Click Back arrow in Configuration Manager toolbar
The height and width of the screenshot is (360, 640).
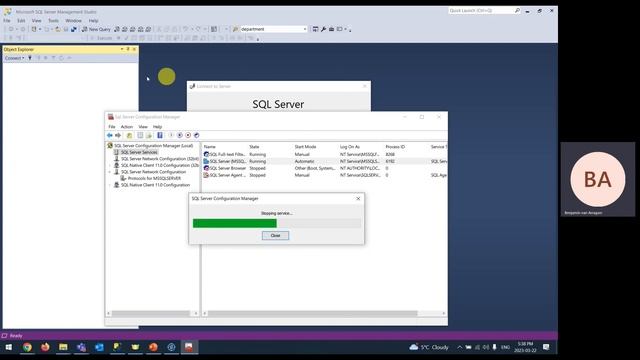110,135
